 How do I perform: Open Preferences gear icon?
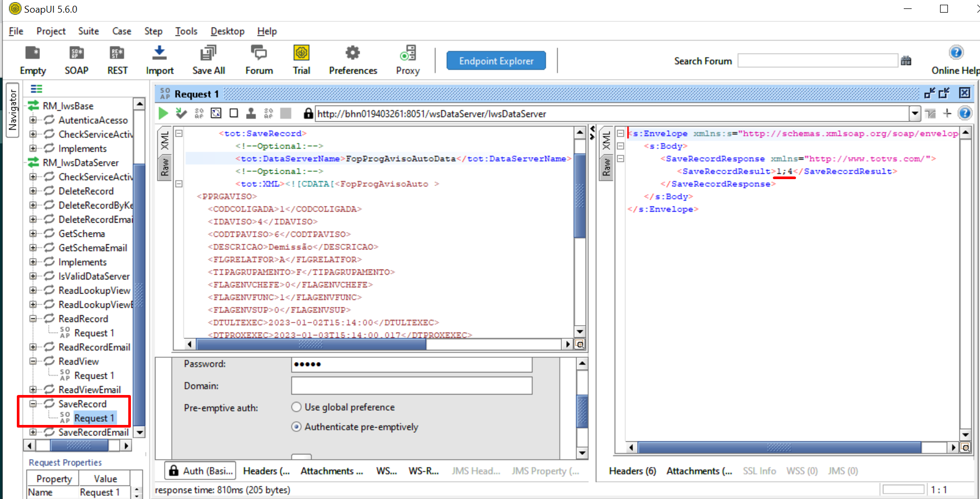tap(353, 60)
